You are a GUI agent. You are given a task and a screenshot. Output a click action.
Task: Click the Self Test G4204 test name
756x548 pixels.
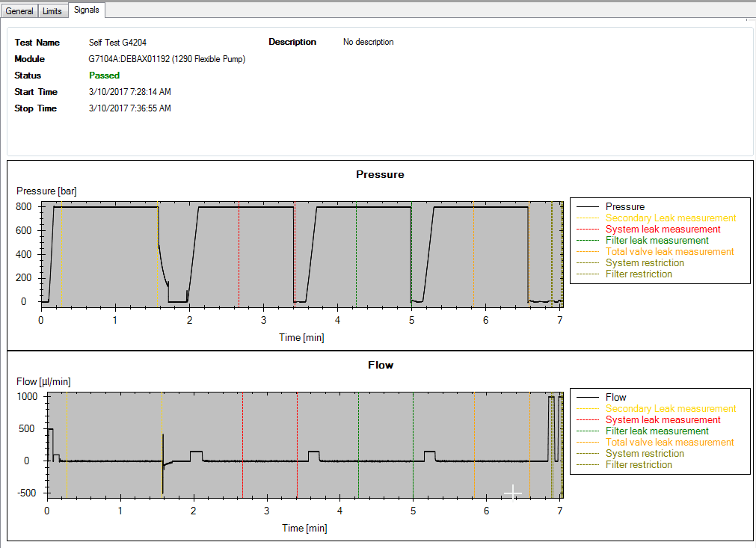[123, 43]
